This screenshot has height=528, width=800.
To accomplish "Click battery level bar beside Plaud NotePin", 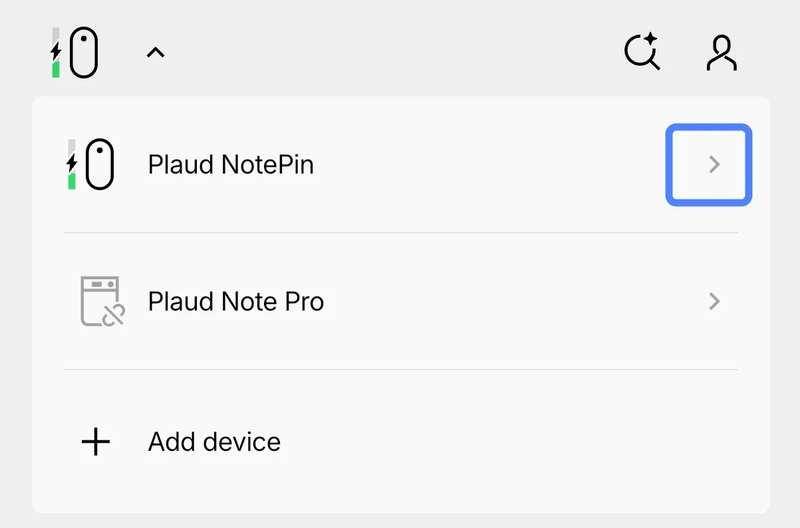I will (72, 164).
